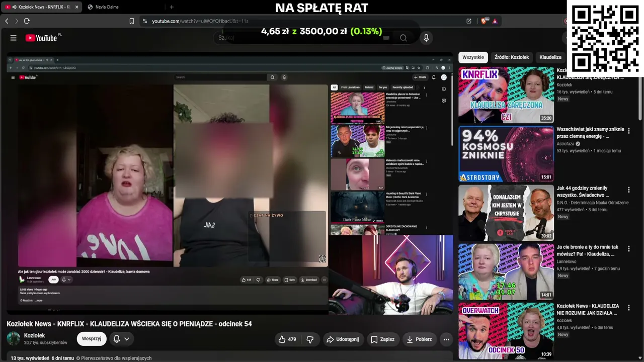644x362 pixels.
Task: Open the '94% KOSMOSU ZNIKNIE' thumbnail
Action: tap(506, 154)
